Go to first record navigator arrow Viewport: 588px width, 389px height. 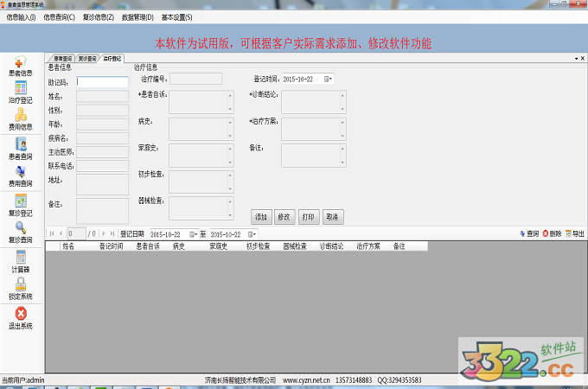(52, 233)
